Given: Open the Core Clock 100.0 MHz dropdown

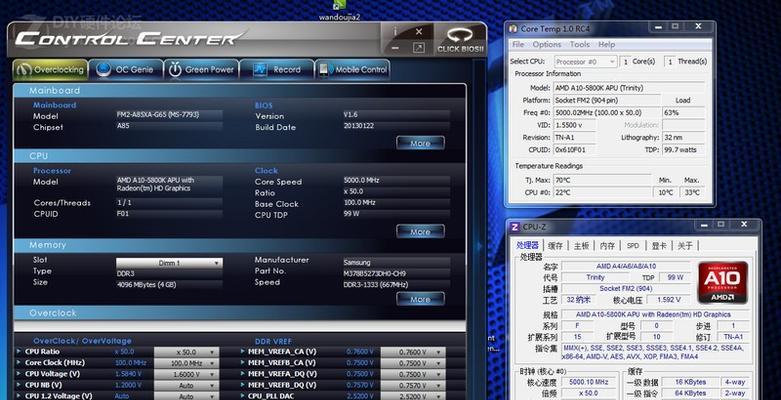Looking at the screenshot, I should click(186, 363).
